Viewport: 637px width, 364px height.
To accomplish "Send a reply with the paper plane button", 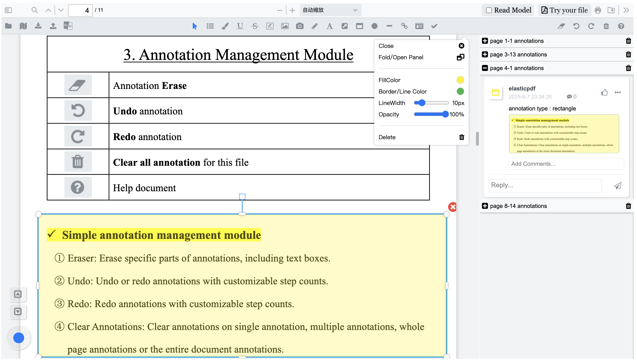I will pos(618,186).
